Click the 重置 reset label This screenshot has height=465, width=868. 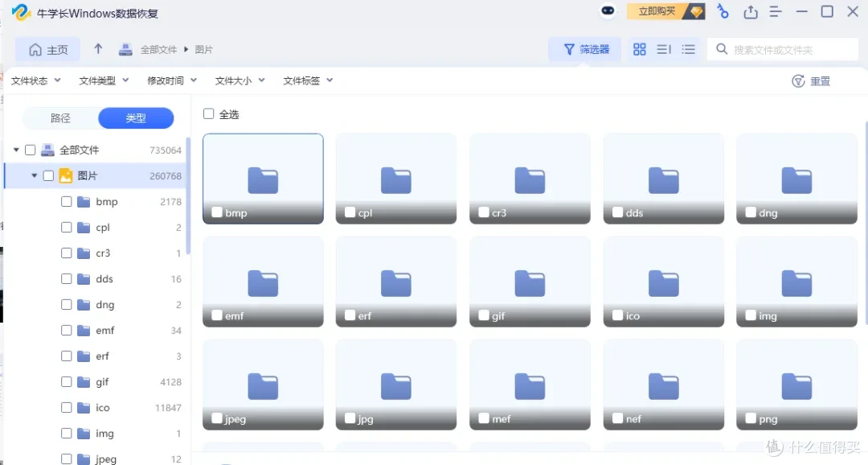(x=821, y=81)
